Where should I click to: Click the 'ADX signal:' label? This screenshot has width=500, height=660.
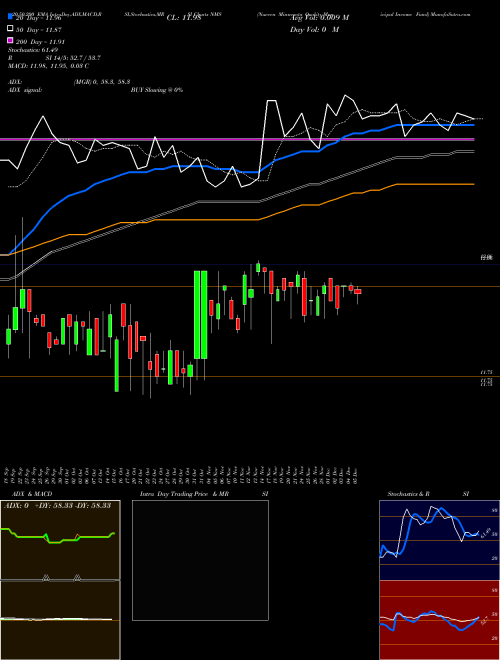click(x=25, y=90)
